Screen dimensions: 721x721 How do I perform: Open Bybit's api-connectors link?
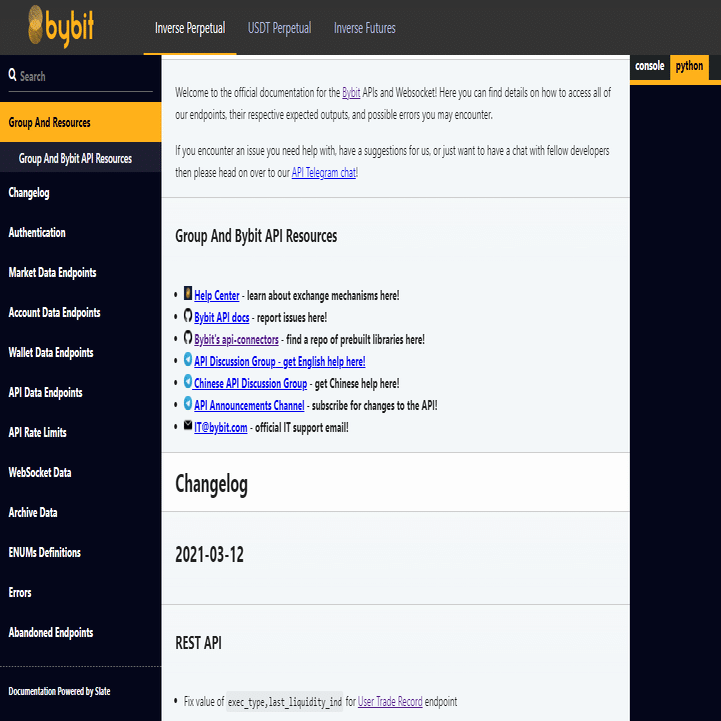[x=236, y=339]
